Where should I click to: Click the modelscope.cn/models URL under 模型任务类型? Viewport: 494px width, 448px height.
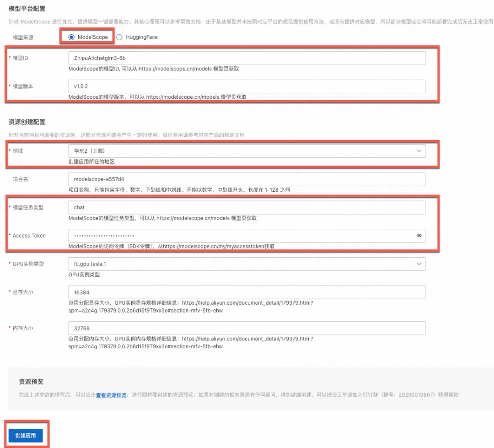click(x=193, y=218)
